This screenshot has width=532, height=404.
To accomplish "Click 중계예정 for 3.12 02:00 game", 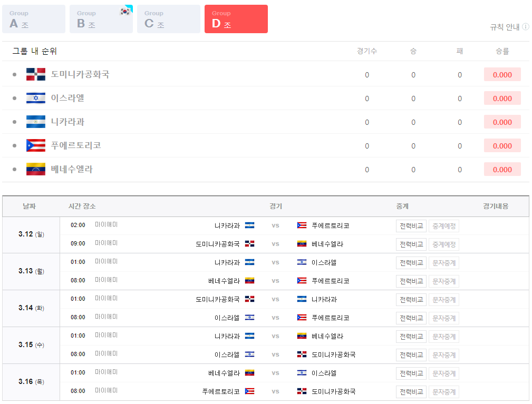I will pos(444,226).
